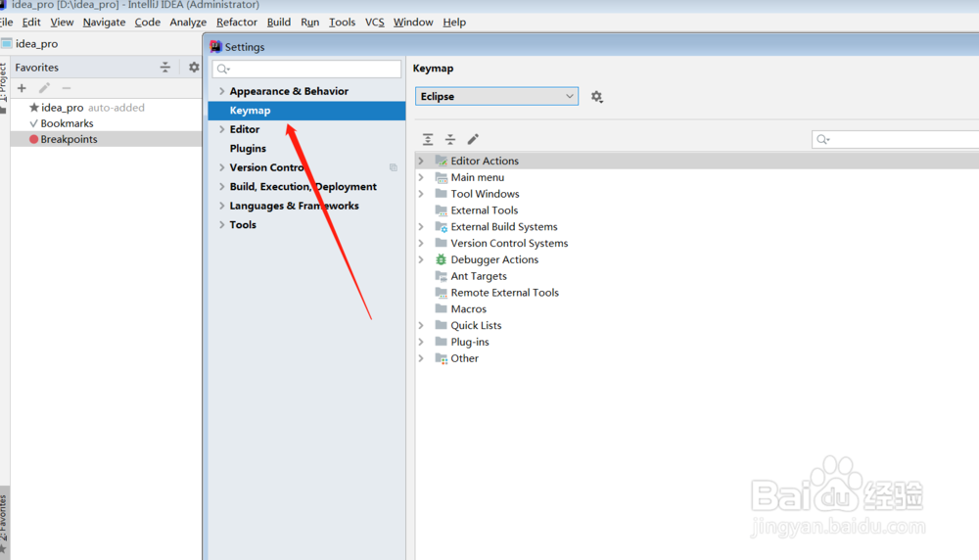This screenshot has height=560, width=979.
Task: Click the Settings dialog IntelliJ logo icon
Action: pyautogui.click(x=216, y=47)
